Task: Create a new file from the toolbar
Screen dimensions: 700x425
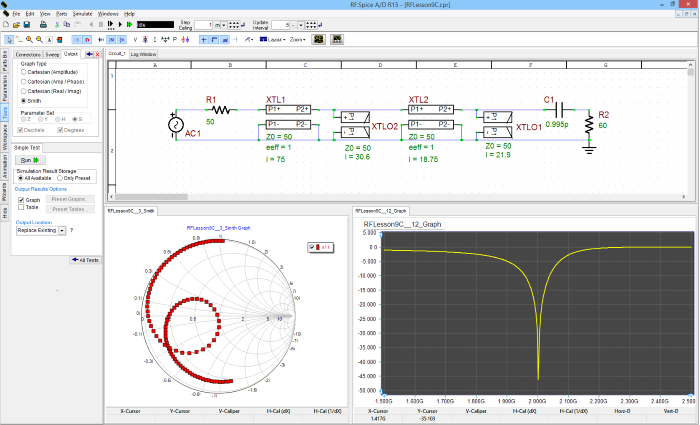Action: [6, 25]
